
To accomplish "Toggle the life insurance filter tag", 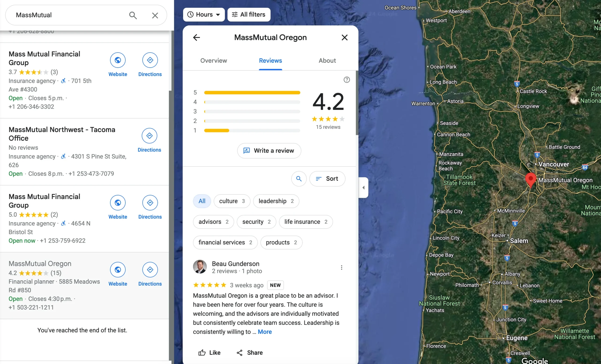I will [306, 222].
